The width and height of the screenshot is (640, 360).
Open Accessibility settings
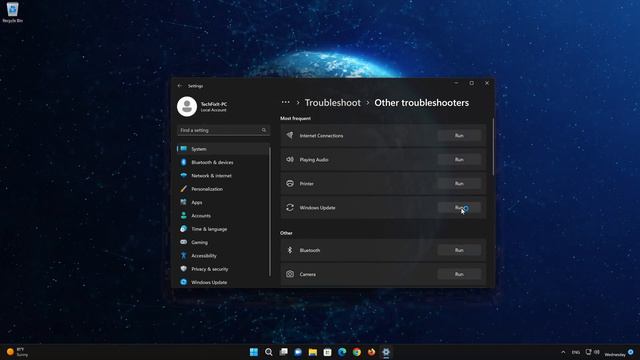click(x=223, y=256)
